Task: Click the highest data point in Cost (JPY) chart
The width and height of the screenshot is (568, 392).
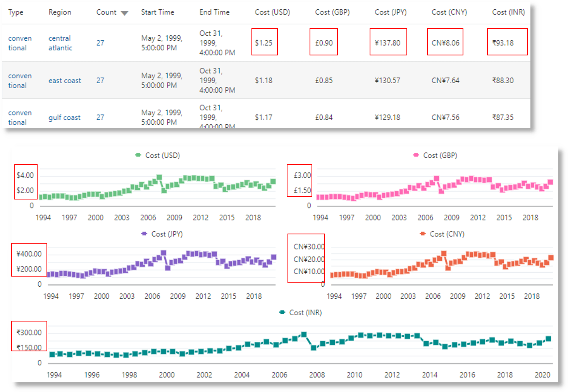Action: point(164,252)
